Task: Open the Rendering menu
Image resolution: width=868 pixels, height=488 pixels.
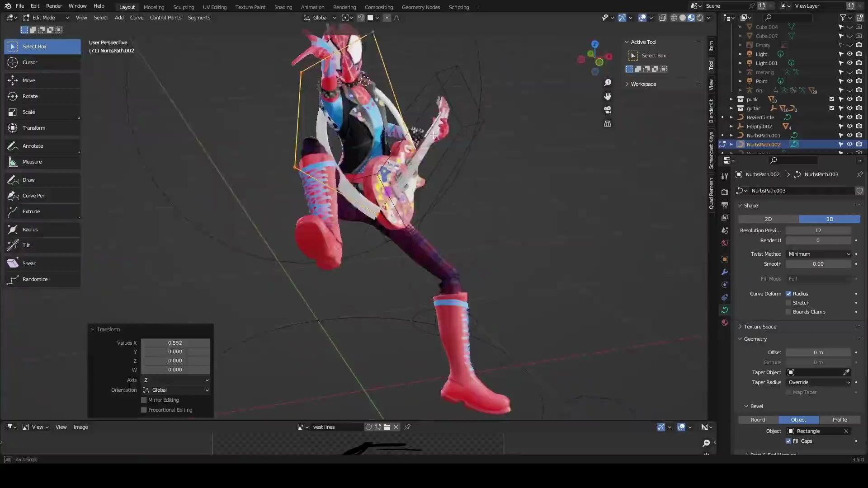Action: coord(344,7)
